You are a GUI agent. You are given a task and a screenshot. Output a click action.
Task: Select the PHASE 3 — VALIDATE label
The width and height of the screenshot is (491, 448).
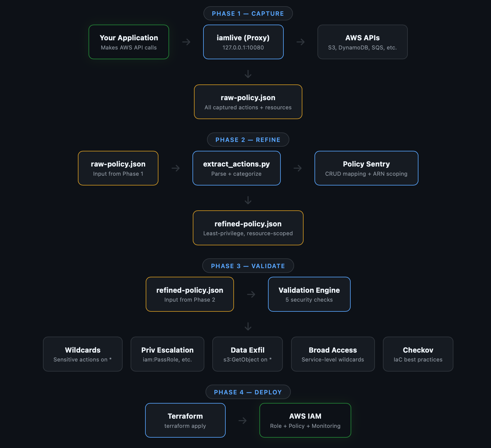tap(248, 266)
